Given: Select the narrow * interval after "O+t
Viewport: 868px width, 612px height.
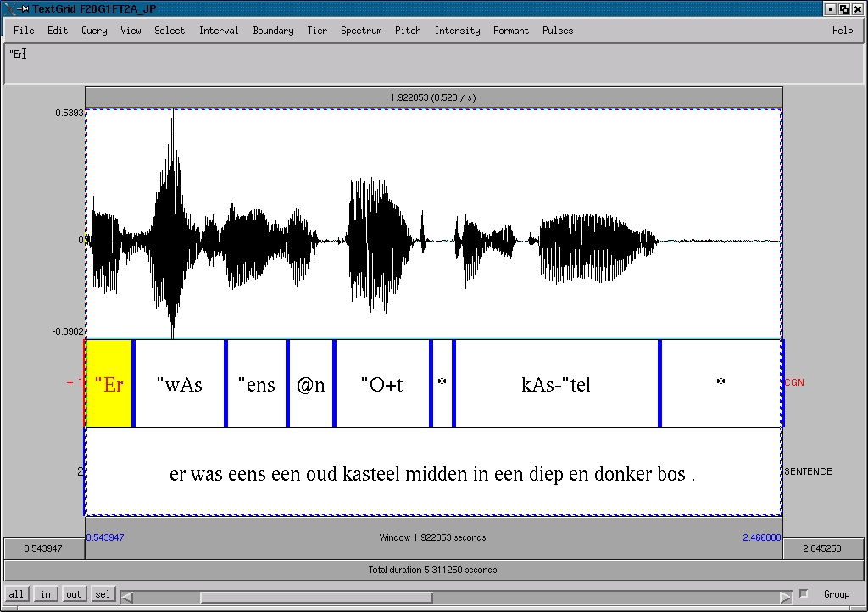Looking at the screenshot, I should point(442,384).
